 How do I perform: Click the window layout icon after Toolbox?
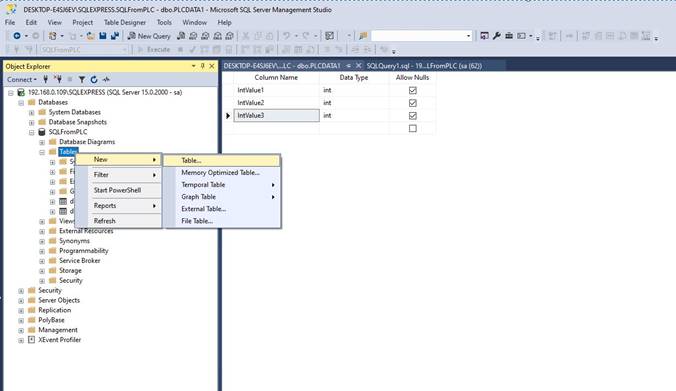[x=521, y=36]
